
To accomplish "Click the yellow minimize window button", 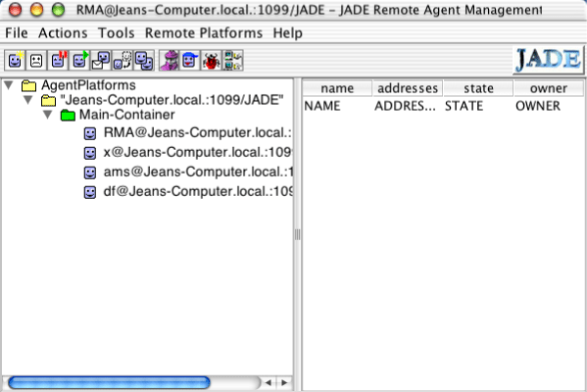I will (36, 10).
